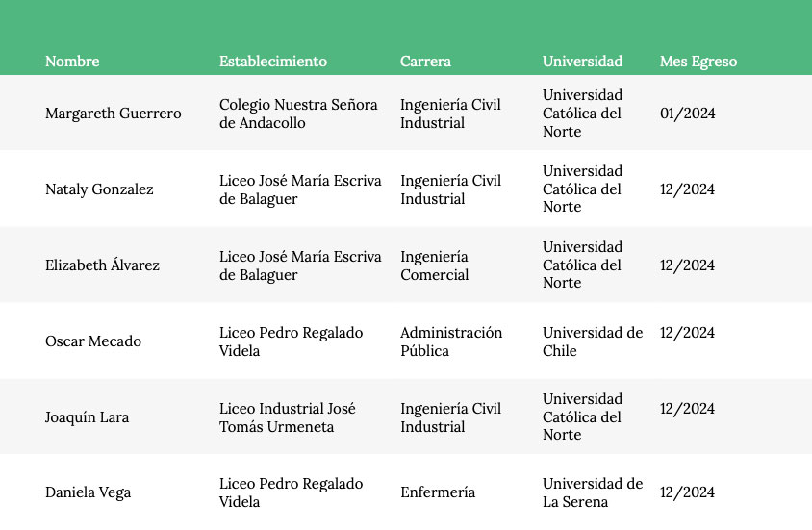Click the Establecimiento column header
Screen dimensions: 812x530
coord(273,62)
